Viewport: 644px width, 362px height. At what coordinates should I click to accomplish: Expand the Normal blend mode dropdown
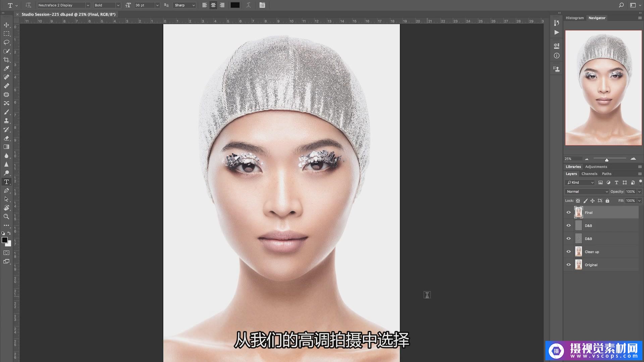(x=587, y=191)
